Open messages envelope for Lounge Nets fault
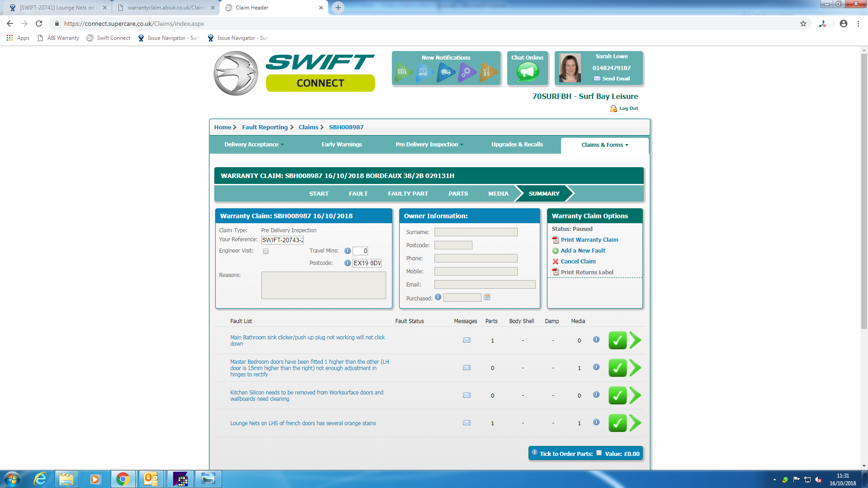 (x=467, y=423)
